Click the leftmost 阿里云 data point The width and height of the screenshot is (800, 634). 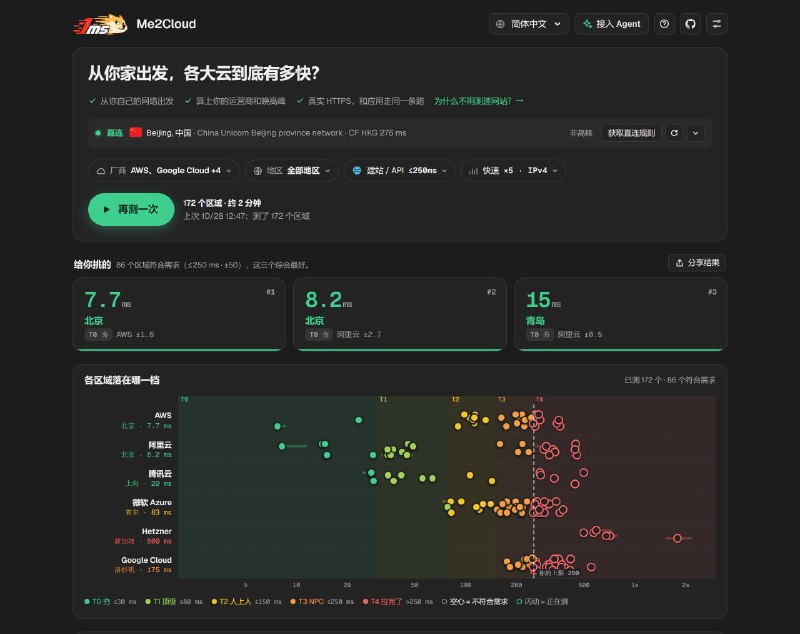click(x=282, y=446)
